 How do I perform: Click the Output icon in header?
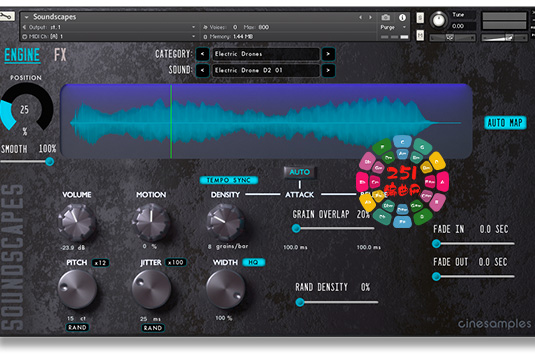[x=25, y=27]
